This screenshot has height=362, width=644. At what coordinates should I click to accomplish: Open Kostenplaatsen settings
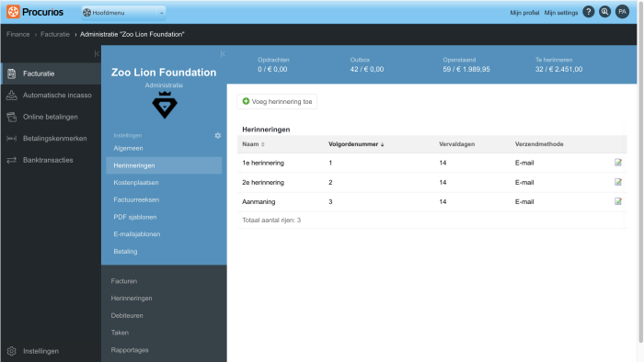pyautogui.click(x=136, y=183)
